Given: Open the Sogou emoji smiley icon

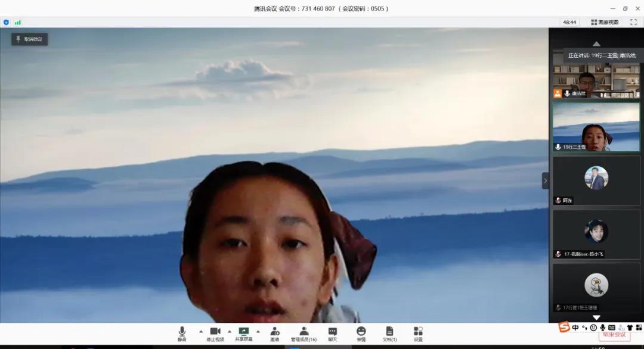Looking at the screenshot, I should click(593, 328).
